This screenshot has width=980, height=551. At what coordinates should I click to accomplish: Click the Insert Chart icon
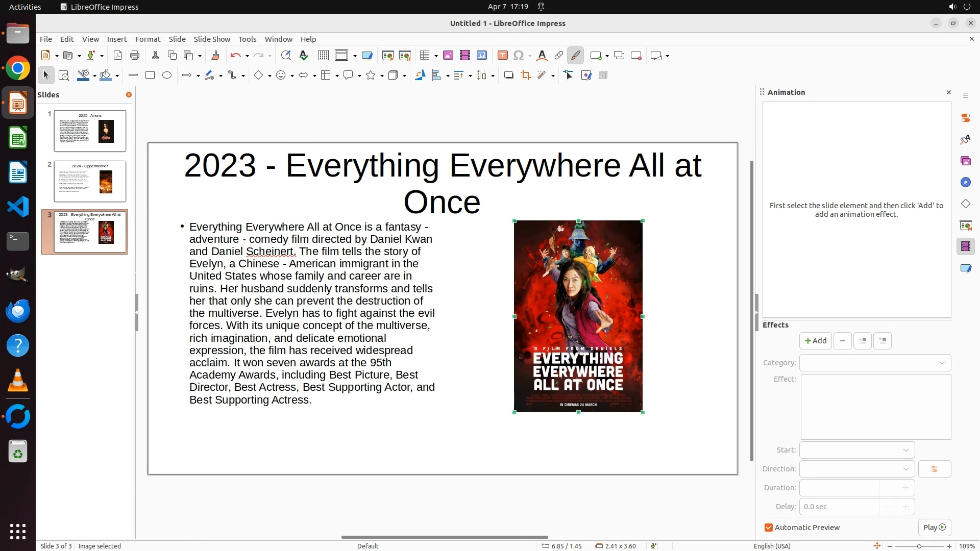[x=481, y=56]
